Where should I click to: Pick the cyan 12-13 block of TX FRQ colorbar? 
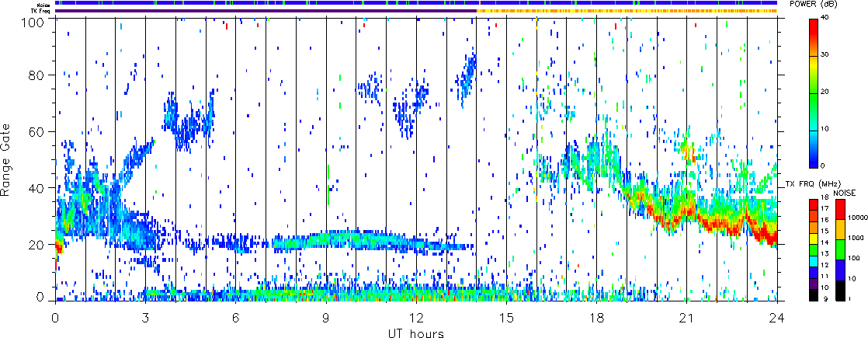point(813,261)
